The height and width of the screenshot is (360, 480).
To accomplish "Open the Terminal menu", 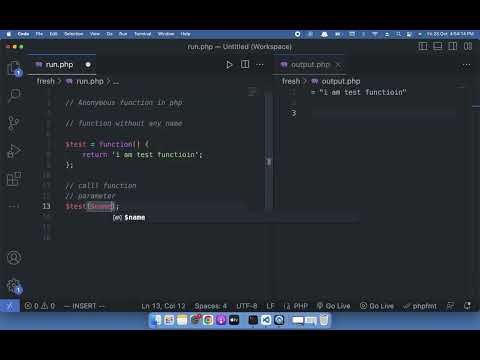I will pyautogui.click(x=143, y=34).
